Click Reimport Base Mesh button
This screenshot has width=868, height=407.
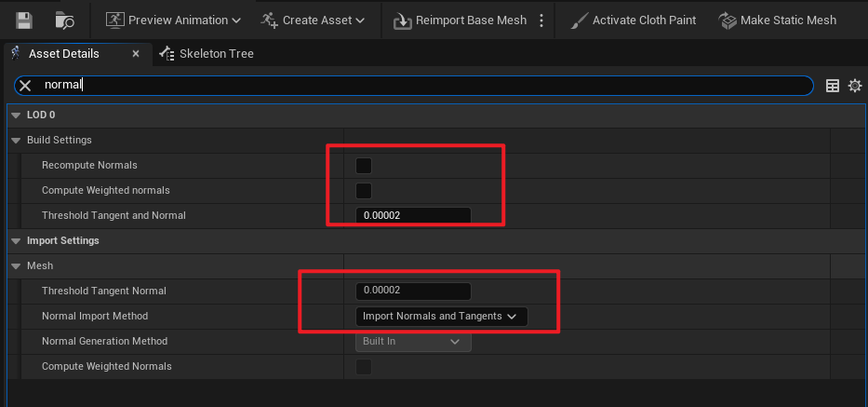pos(460,20)
